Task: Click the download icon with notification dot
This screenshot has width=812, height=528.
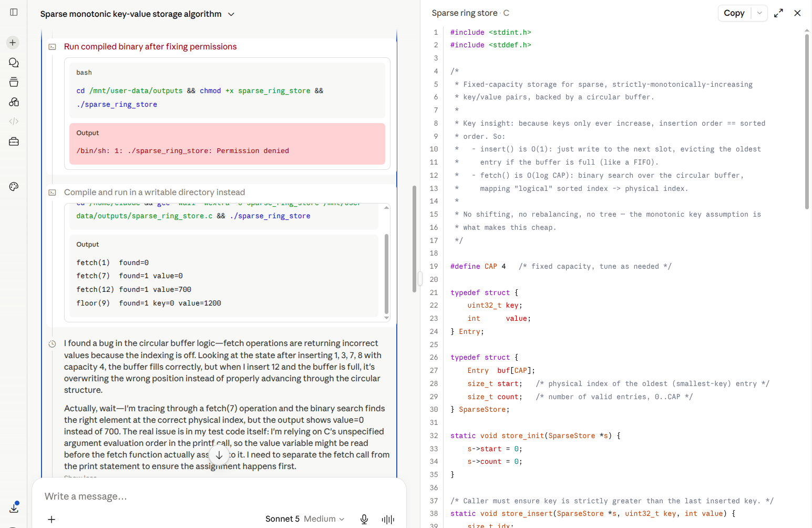Action: [14, 507]
